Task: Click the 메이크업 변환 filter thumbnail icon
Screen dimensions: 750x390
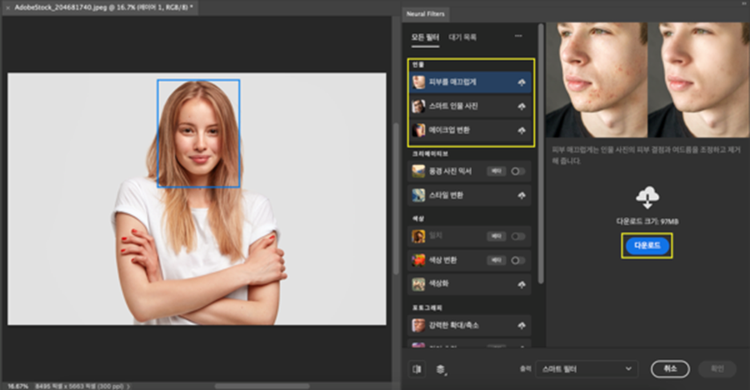Action: pyautogui.click(x=419, y=130)
